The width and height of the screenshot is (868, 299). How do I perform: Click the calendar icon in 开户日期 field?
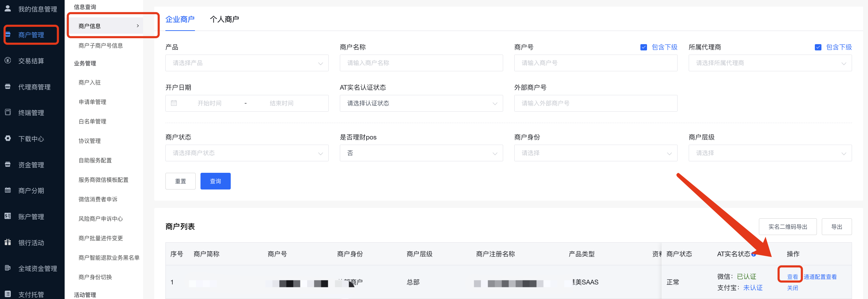click(174, 103)
